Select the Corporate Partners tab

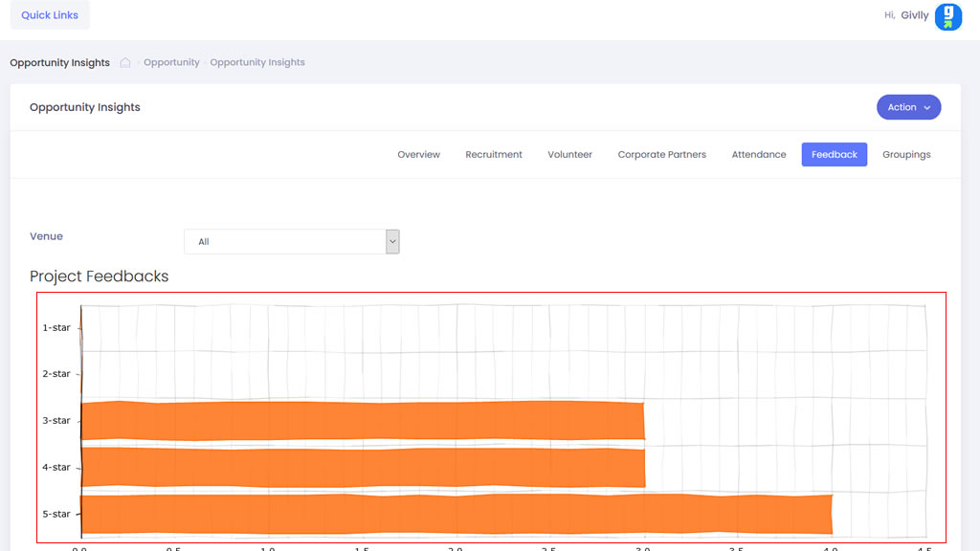[661, 155]
